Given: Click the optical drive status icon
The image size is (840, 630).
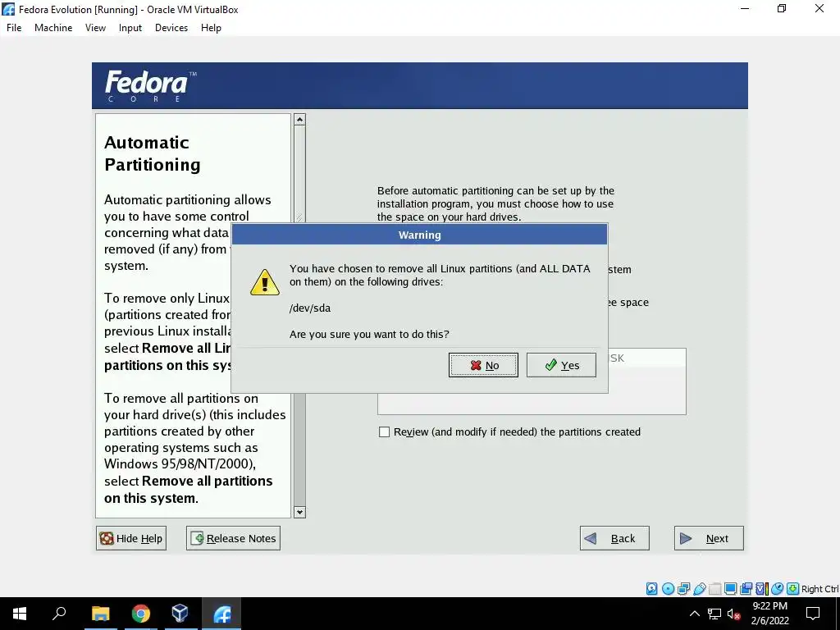Looking at the screenshot, I should pyautogui.click(x=668, y=589).
